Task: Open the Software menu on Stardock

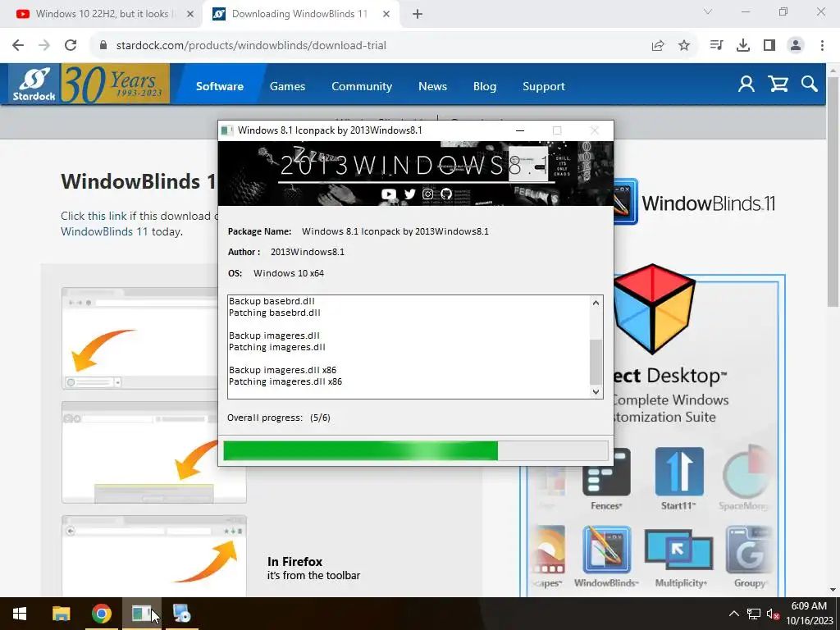Action: click(220, 86)
